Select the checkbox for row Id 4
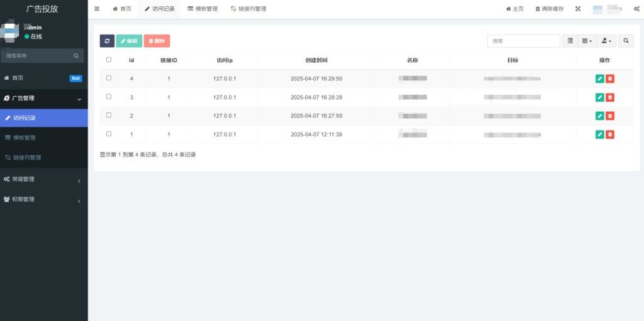The image size is (644, 321). coord(109,78)
